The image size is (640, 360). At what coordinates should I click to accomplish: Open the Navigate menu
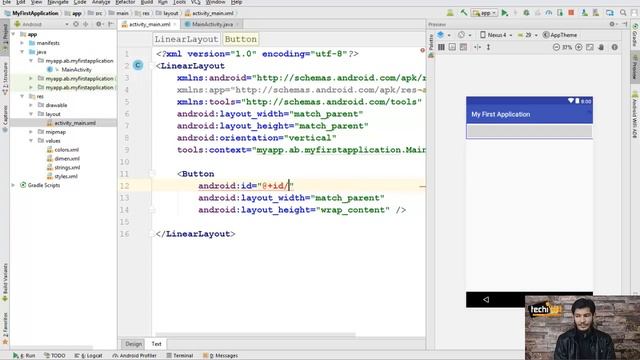coord(58,2)
